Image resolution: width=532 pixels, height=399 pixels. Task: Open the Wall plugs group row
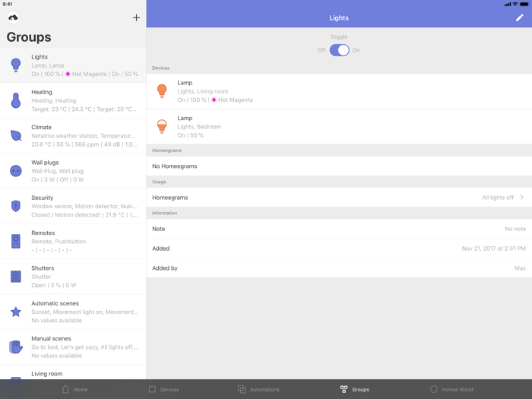(73, 171)
